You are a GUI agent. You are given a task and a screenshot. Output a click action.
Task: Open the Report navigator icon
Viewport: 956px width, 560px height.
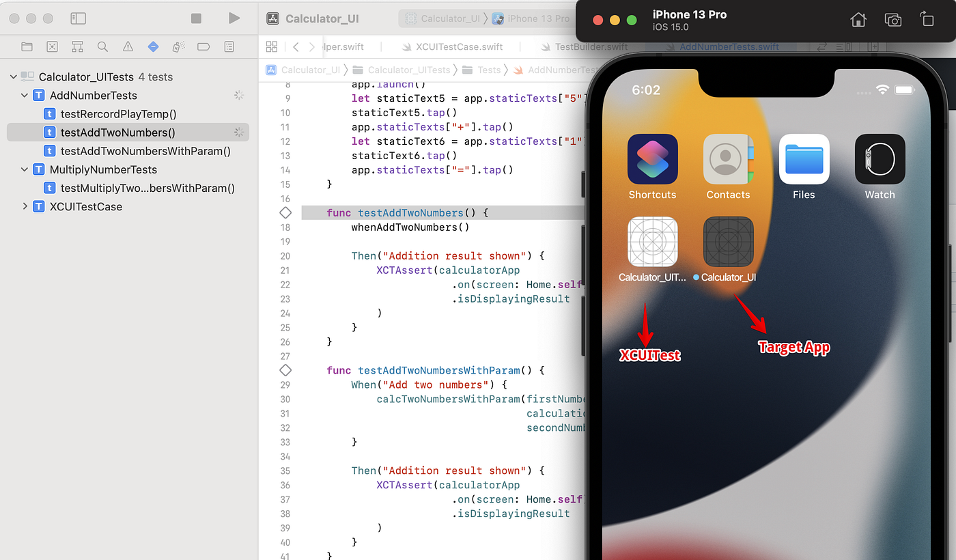coord(229,46)
